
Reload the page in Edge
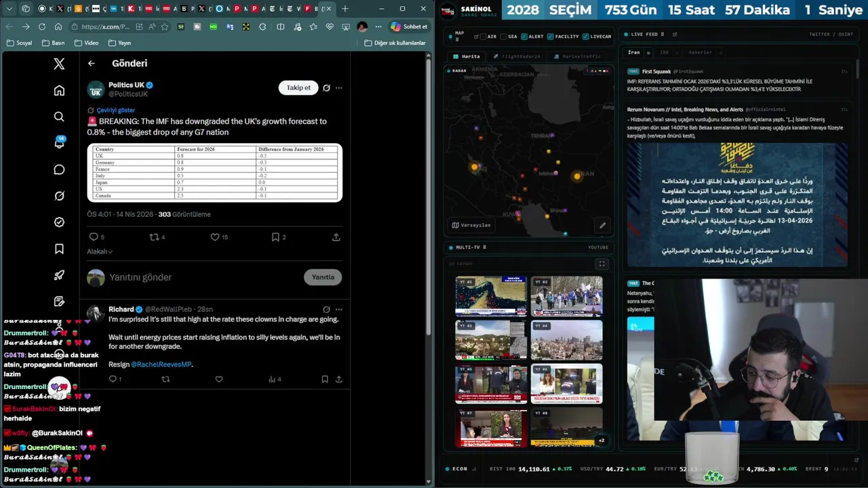coord(42,26)
